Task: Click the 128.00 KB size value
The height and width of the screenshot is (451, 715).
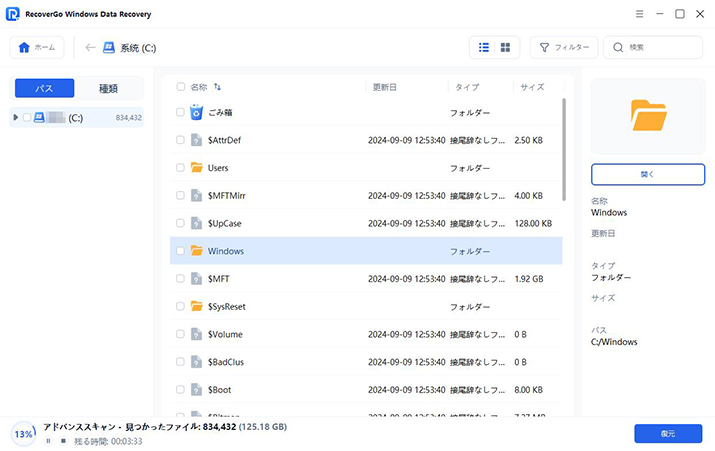Action: [533, 223]
